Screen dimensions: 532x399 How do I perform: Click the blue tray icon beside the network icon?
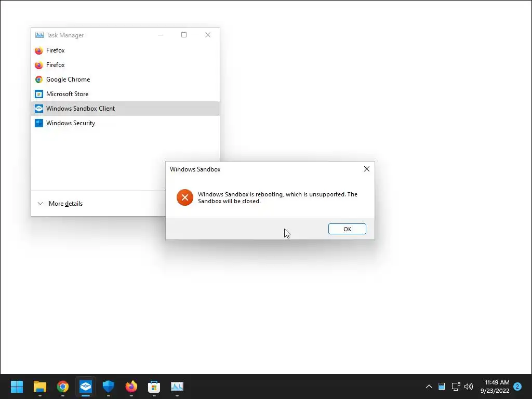pyautogui.click(x=442, y=386)
